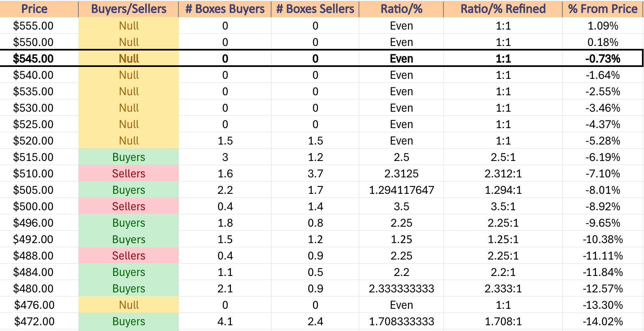The image size is (644, 331).
Task: Select the 2.333333333 ratio cell
Action: pyautogui.click(x=401, y=288)
